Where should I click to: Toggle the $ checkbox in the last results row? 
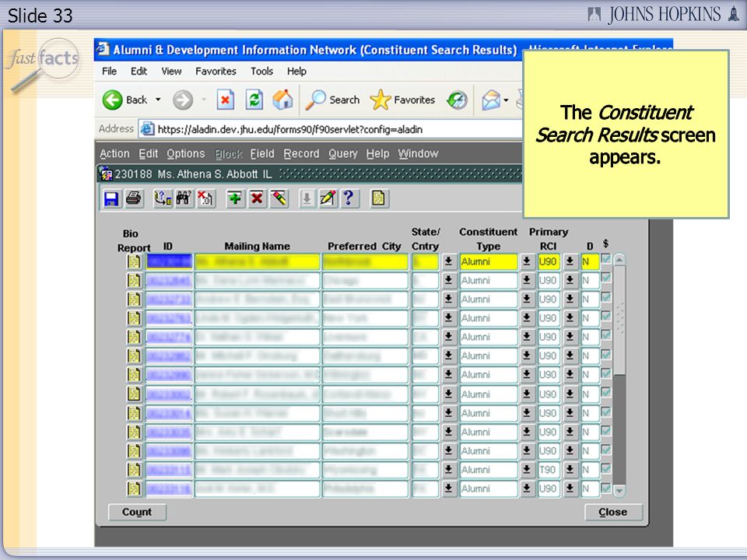pyautogui.click(x=606, y=488)
